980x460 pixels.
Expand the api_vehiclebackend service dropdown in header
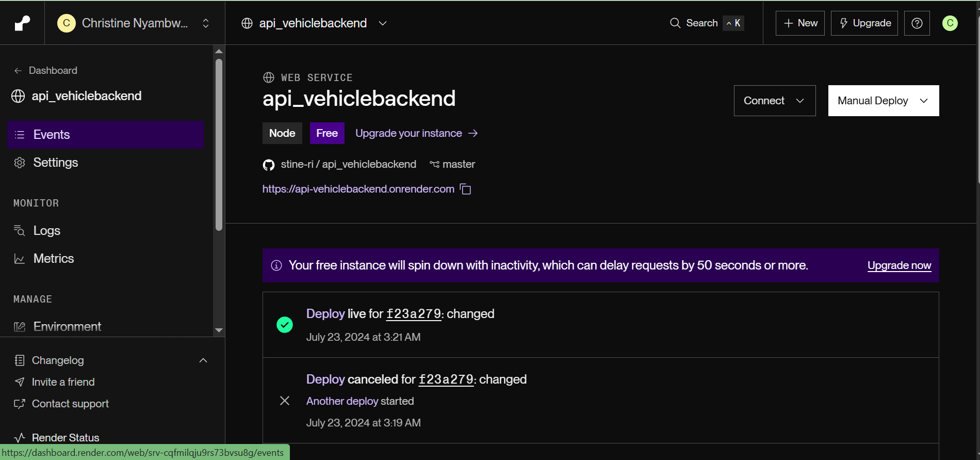coord(383,23)
